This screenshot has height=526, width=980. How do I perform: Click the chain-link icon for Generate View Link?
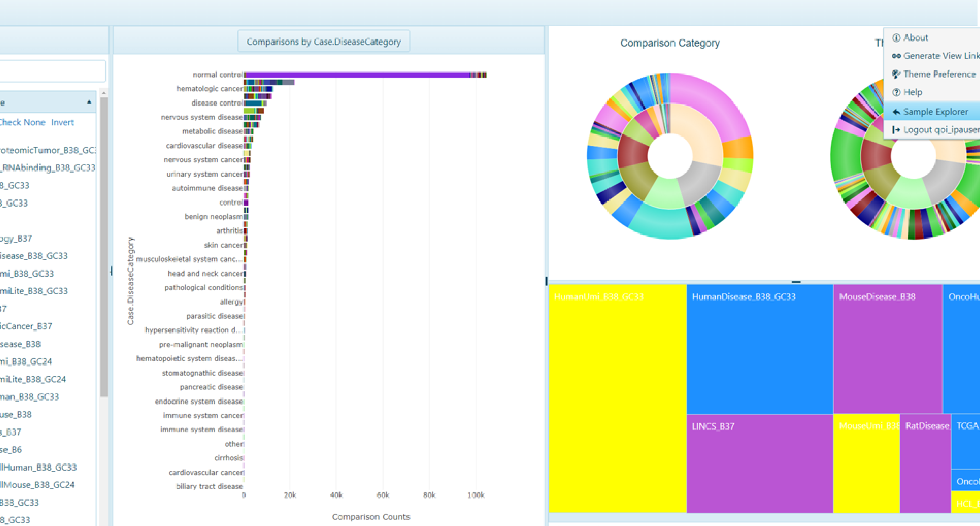pos(896,56)
